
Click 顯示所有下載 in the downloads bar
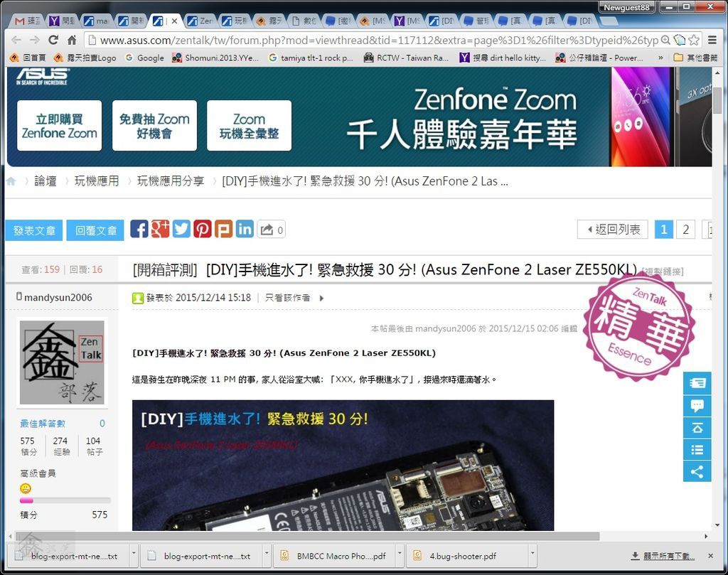point(668,556)
